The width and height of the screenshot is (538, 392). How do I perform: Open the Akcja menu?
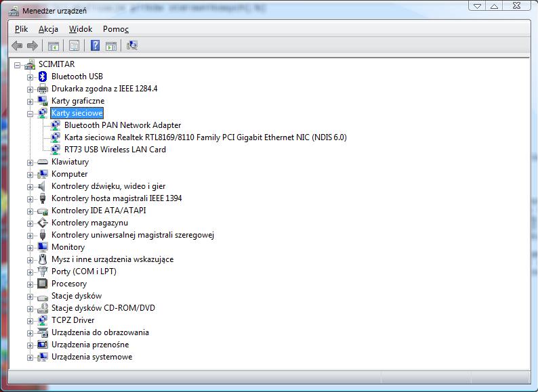[x=48, y=29]
